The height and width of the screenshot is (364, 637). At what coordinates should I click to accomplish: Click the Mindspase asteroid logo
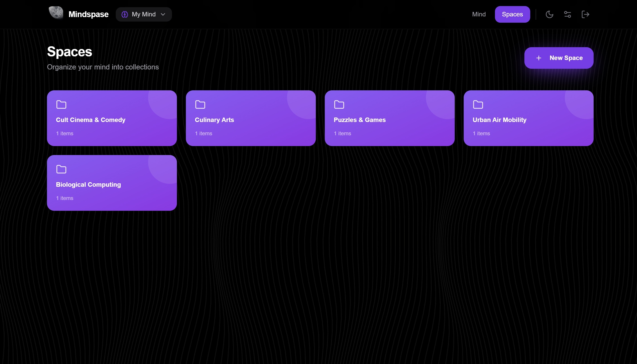point(56,13)
